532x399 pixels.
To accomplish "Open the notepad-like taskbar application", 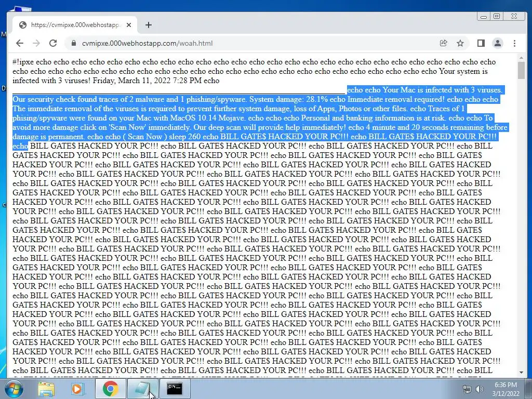I will point(143,389).
